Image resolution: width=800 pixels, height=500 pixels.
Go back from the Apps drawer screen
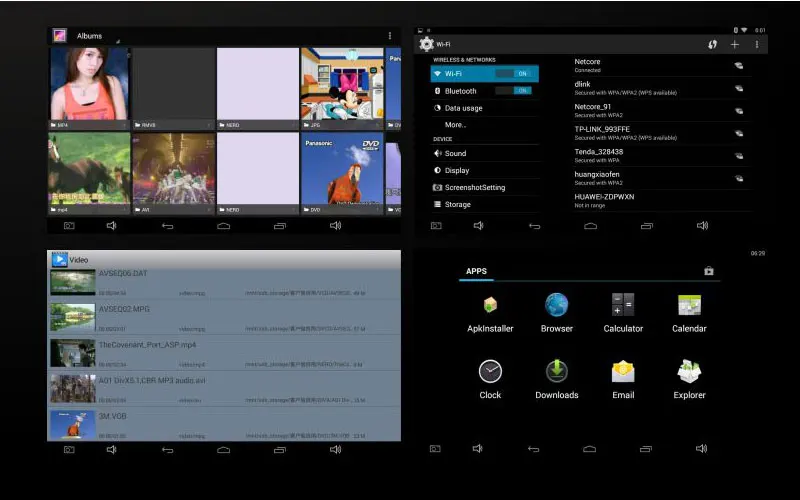pyautogui.click(x=533, y=449)
